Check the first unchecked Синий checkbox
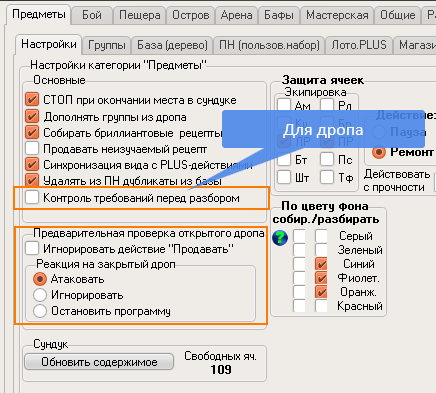The height and width of the screenshot is (393, 436). click(x=299, y=264)
